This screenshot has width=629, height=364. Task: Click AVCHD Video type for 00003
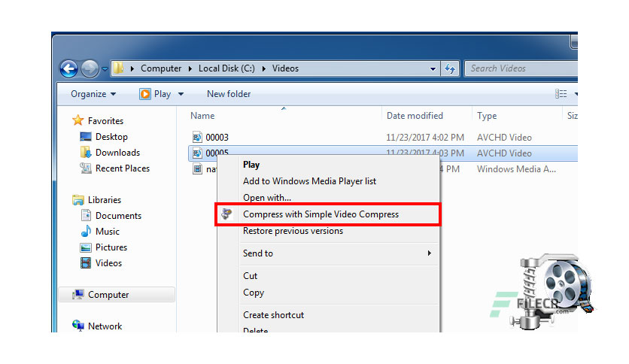coord(504,138)
